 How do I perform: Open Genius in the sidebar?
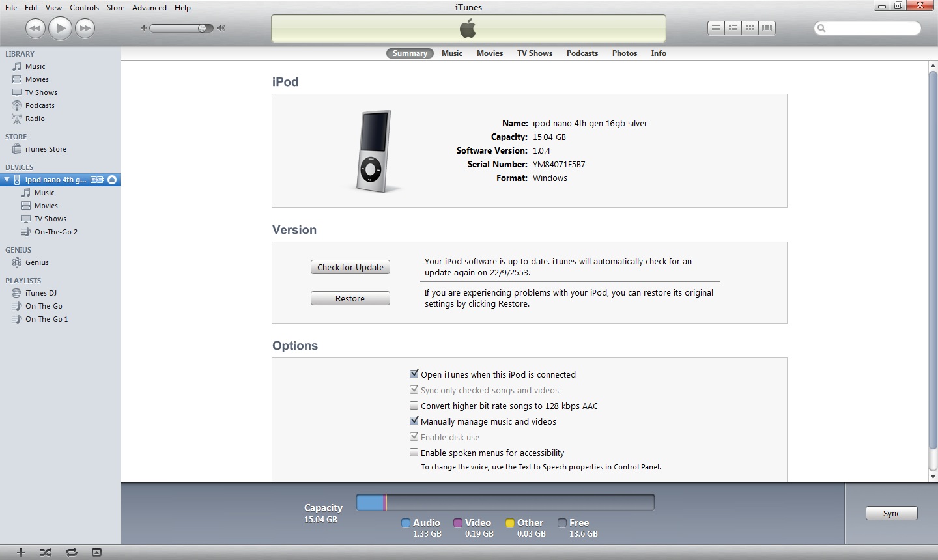coord(36,262)
